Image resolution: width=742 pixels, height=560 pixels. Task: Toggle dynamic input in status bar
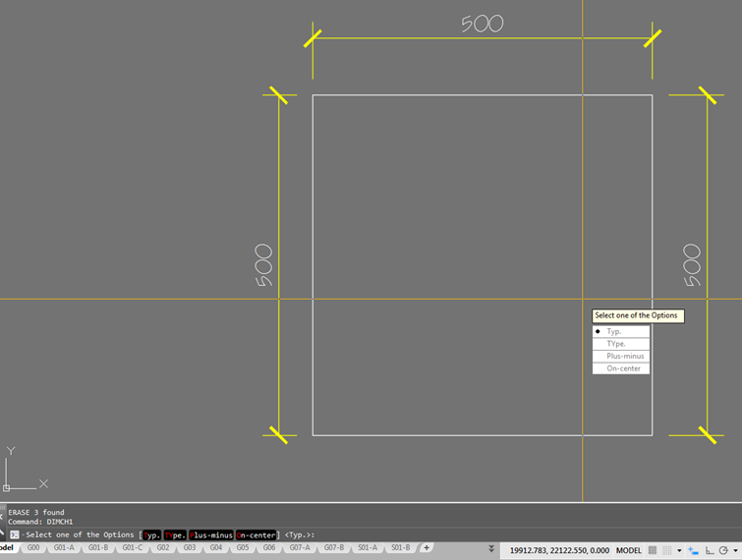[693, 550]
